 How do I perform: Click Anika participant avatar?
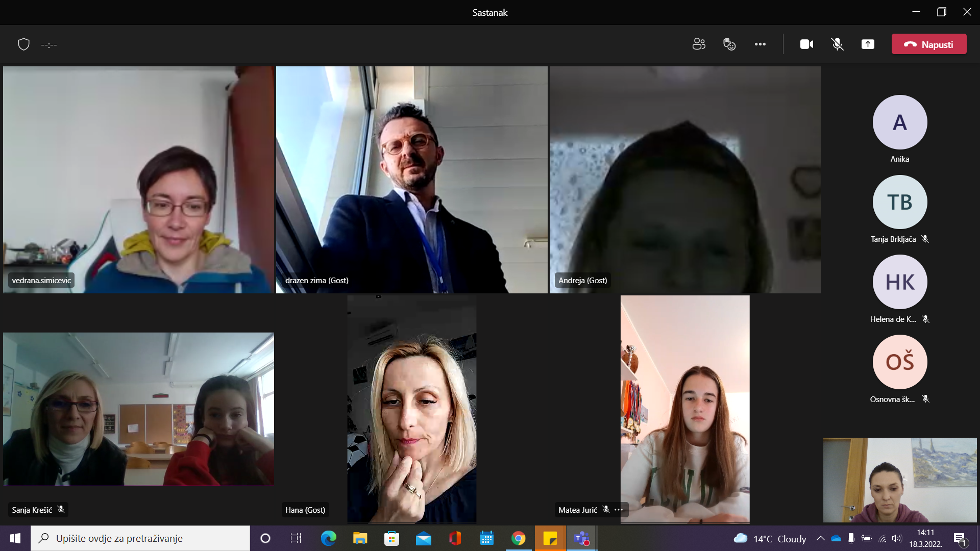click(900, 122)
